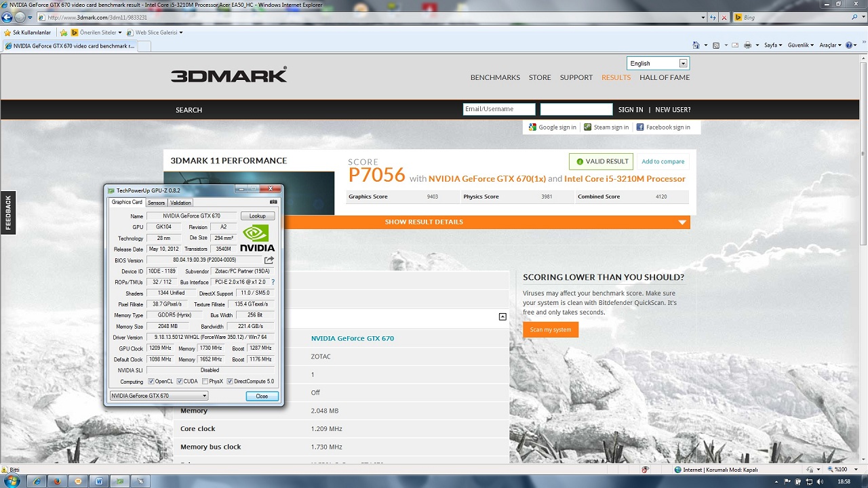This screenshot has width=868, height=488.
Task: Switch to the Graphics Card tab
Action: click(x=127, y=202)
